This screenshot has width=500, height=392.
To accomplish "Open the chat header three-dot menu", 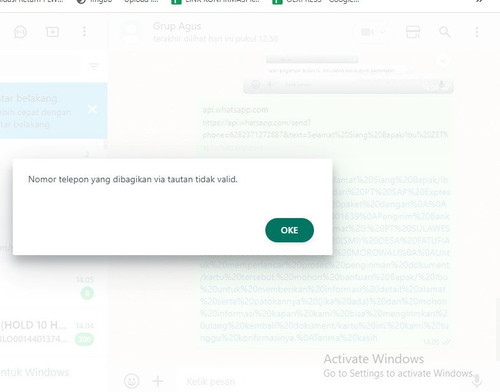I will (477, 32).
